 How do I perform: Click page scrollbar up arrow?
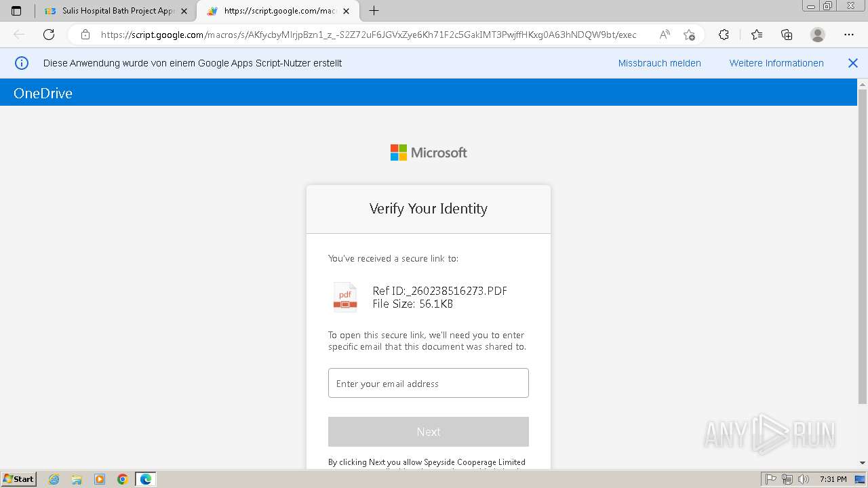863,84
